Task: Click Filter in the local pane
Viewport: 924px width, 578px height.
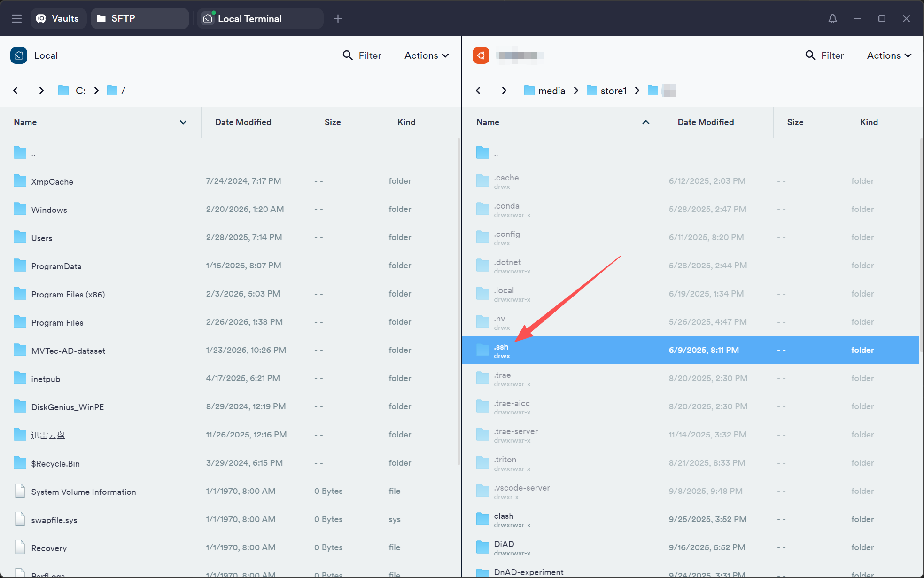Action: 362,55
